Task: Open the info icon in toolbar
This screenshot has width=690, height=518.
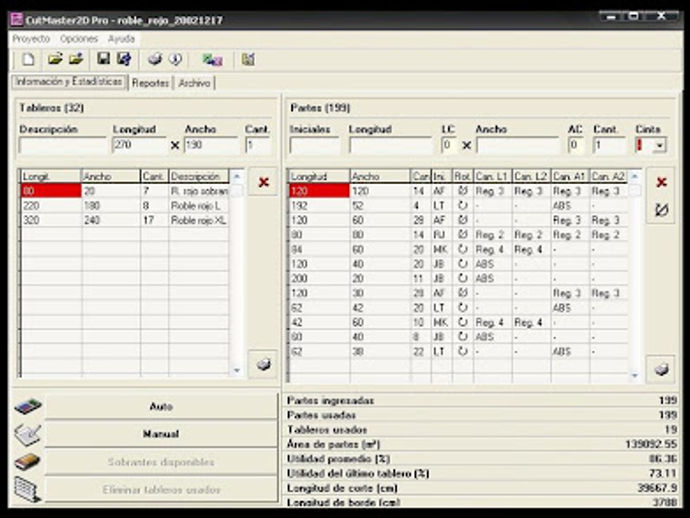Action: click(x=175, y=59)
